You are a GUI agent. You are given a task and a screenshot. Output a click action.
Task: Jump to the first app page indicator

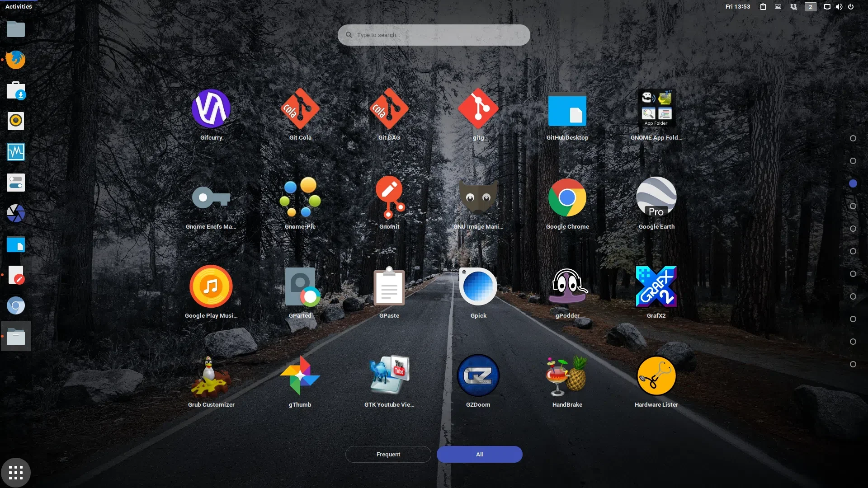pos(853,138)
